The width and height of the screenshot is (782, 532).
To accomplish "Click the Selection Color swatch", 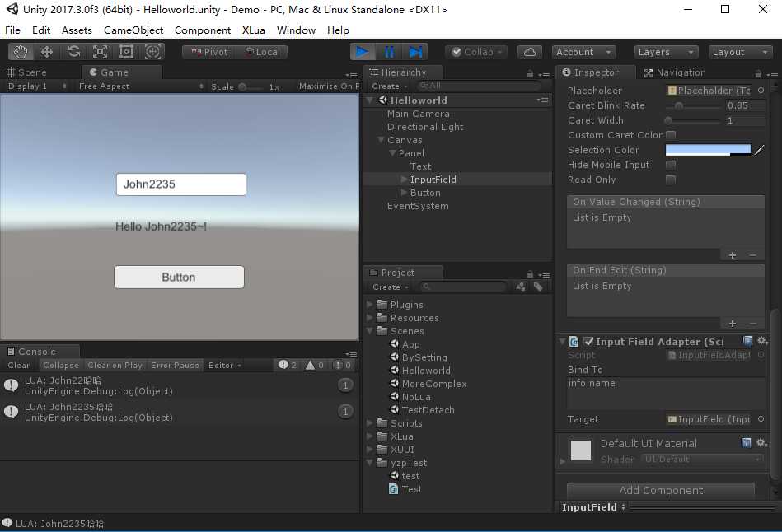I will (x=708, y=150).
